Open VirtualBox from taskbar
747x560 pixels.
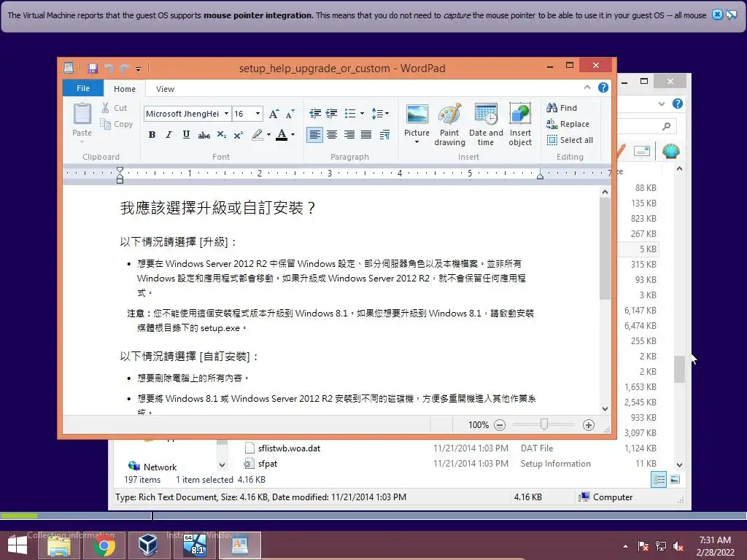click(148, 545)
